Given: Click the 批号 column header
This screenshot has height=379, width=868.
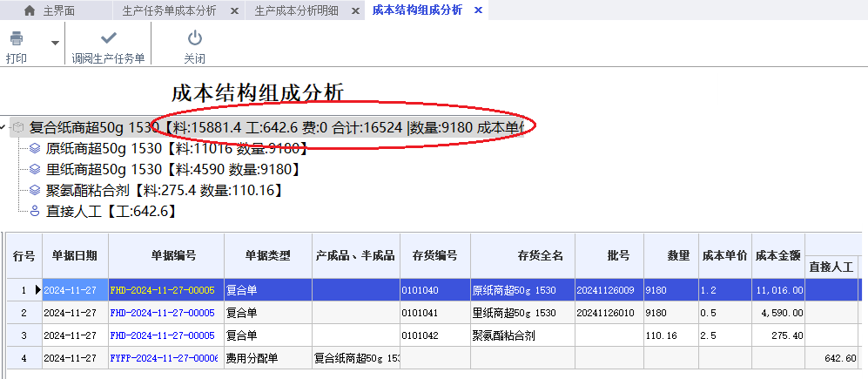Looking at the screenshot, I should (609, 256).
